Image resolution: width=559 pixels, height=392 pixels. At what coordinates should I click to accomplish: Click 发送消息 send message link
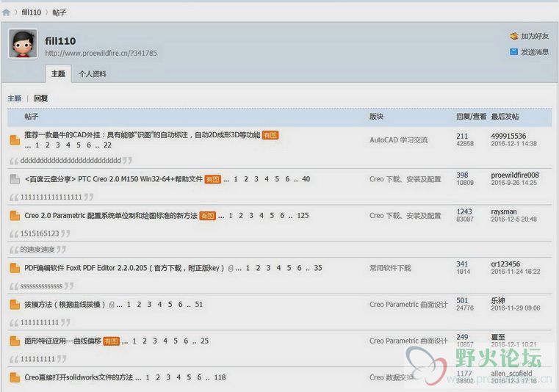click(x=535, y=52)
